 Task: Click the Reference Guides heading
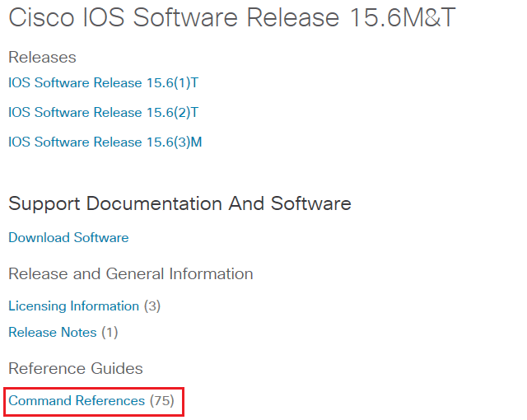coord(76,368)
